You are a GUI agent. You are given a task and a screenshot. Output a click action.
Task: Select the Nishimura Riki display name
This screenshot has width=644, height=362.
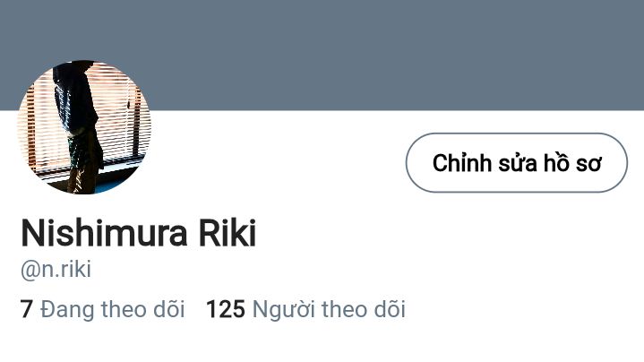[139, 233]
